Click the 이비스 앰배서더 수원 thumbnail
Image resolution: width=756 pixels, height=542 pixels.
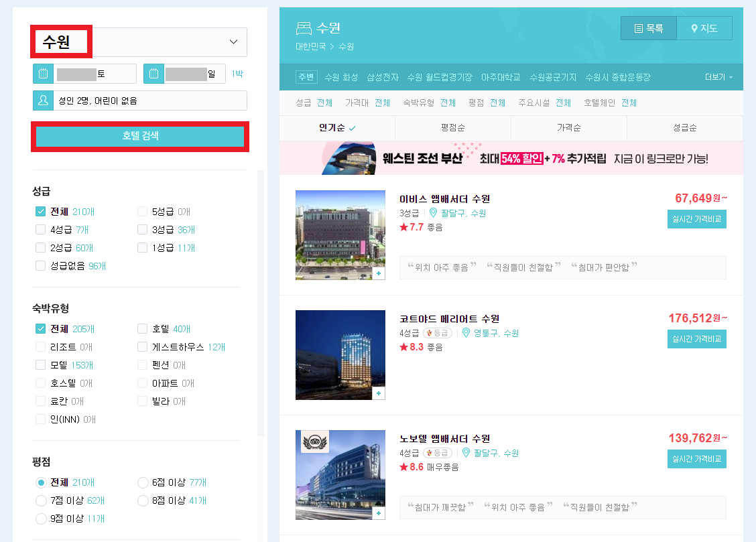(x=340, y=235)
